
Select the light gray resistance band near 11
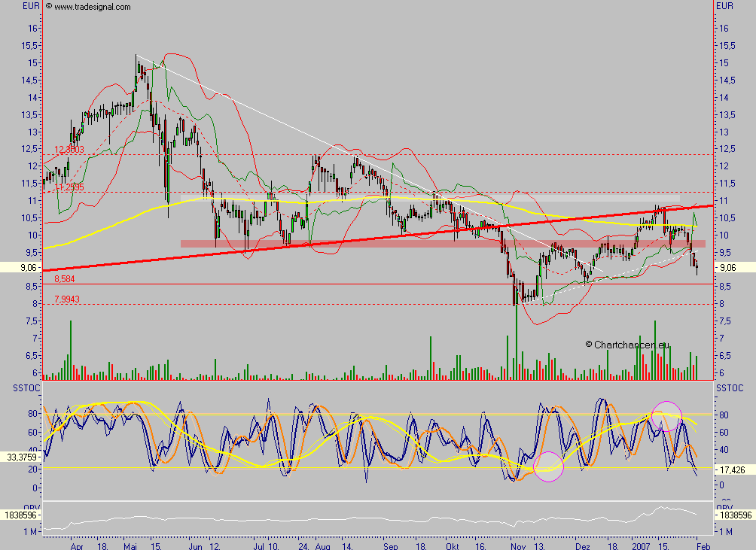pyautogui.click(x=430, y=198)
